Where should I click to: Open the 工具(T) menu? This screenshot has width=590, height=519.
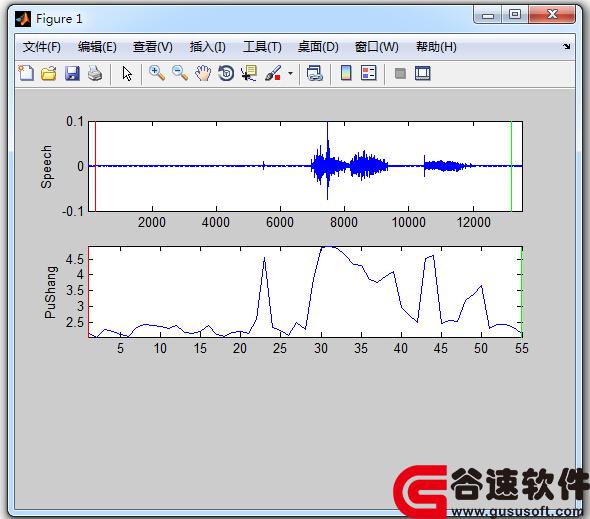[262, 47]
